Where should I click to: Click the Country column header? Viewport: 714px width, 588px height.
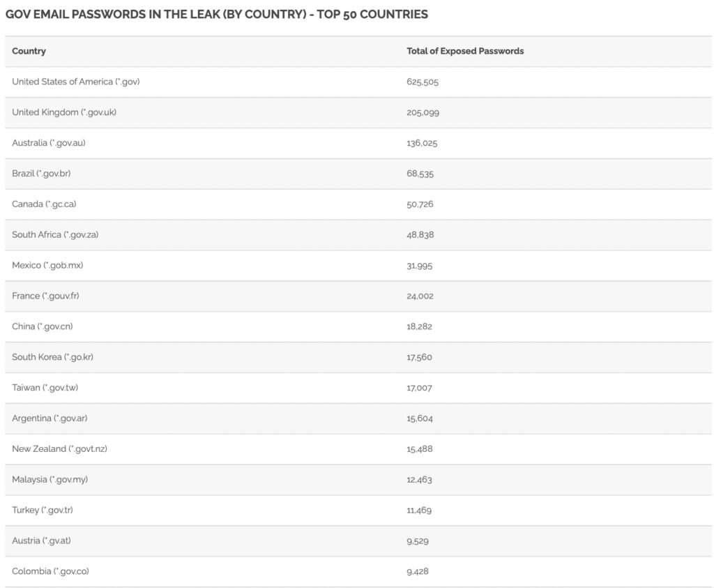29,51
